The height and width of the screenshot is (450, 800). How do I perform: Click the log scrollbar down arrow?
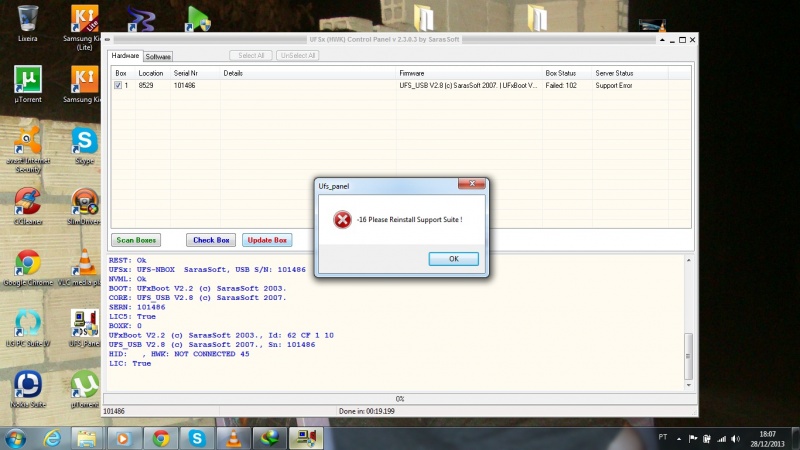(x=687, y=382)
